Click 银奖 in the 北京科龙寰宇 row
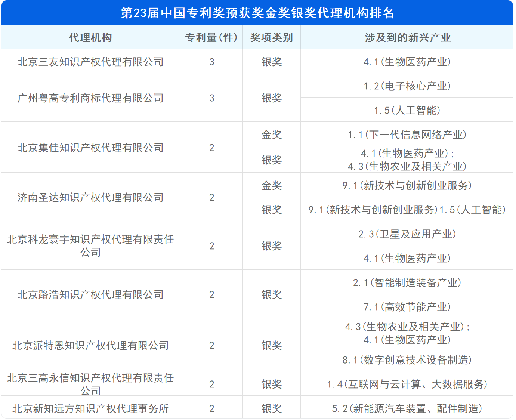 (272, 245)
